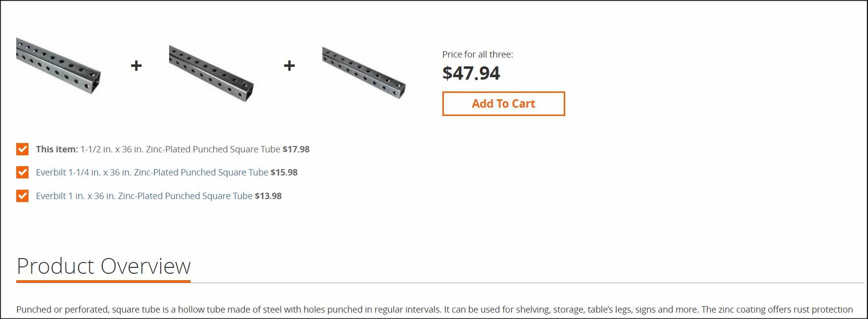Screen dimensions: 868x319
Task: Click the 1-1/2 in. square tube image
Action: coord(58,65)
